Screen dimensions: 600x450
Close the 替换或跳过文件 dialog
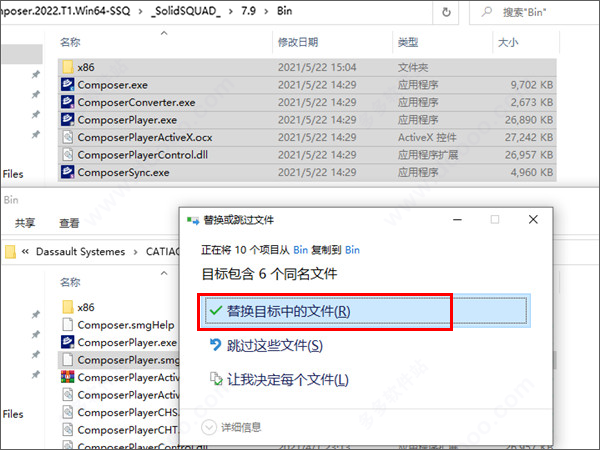[x=533, y=220]
